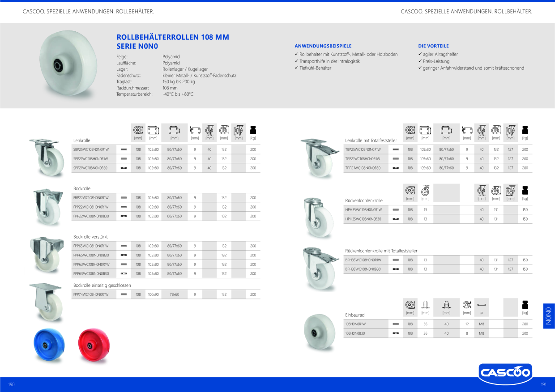Click axle bolt icon above Einbaurad table

(x=482, y=304)
